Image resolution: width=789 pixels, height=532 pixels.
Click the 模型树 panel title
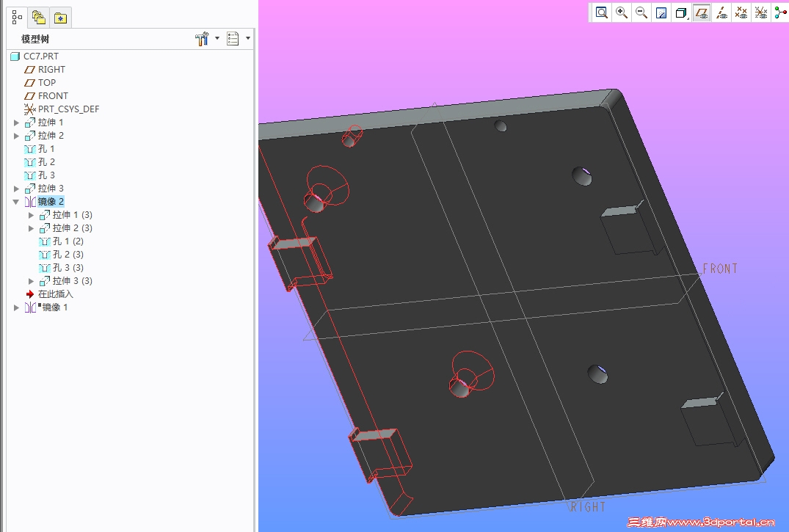[35, 39]
